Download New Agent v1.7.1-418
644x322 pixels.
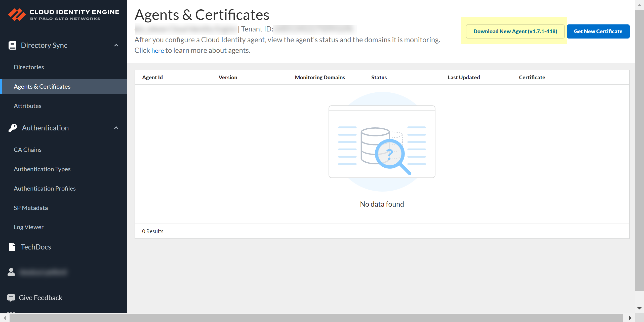click(515, 31)
